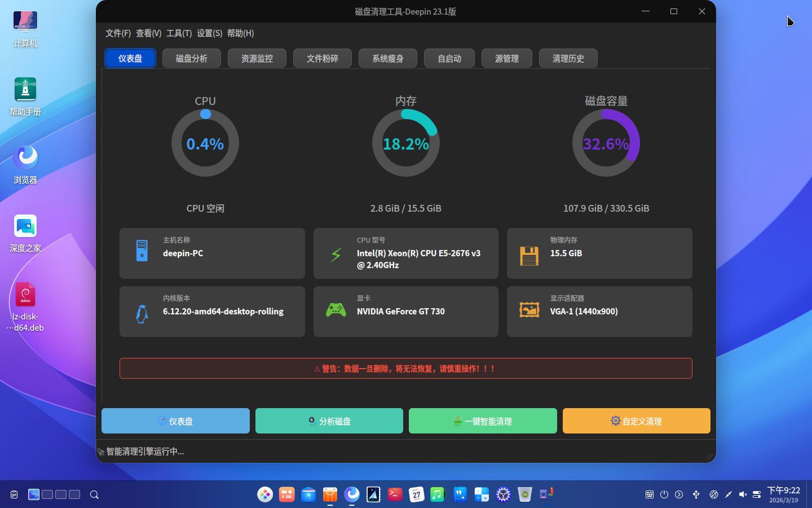Image resolution: width=812 pixels, height=508 pixels.
Task: Click the blue 仪表盘 bottom button
Action: [175, 421]
